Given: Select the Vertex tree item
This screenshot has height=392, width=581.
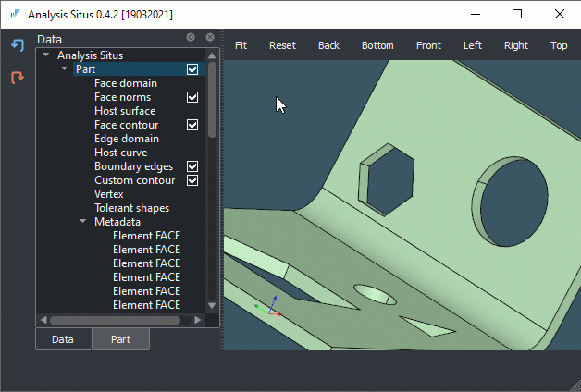Looking at the screenshot, I should 109,194.
